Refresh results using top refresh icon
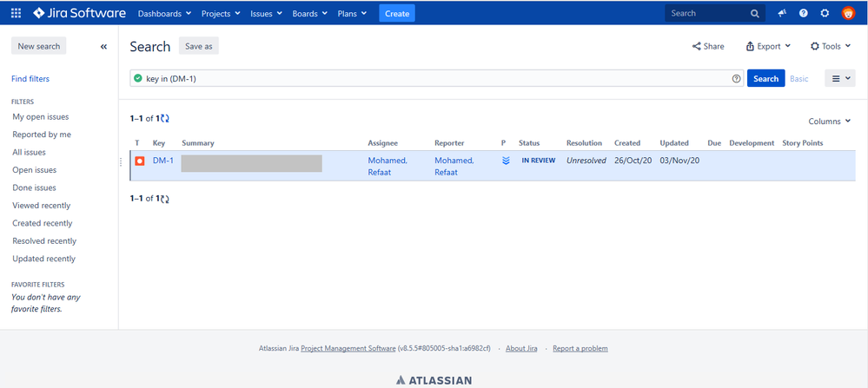The height and width of the screenshot is (388, 868). click(165, 118)
